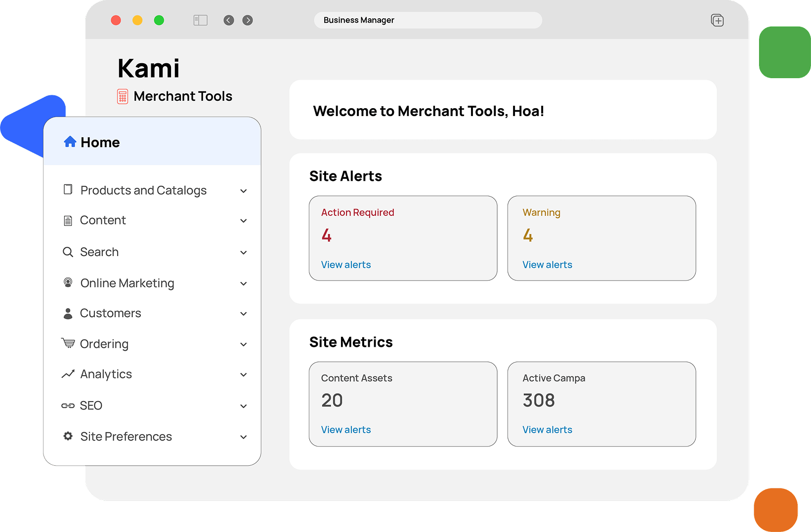Click the Content document icon
The image size is (811, 532).
pyautogui.click(x=68, y=220)
